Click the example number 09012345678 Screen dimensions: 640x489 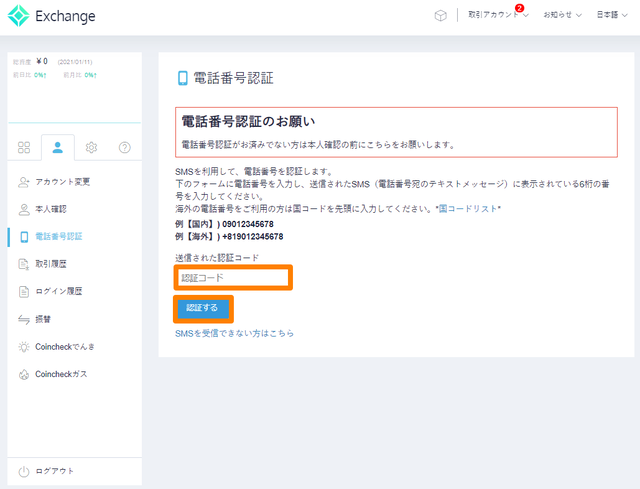248,224
